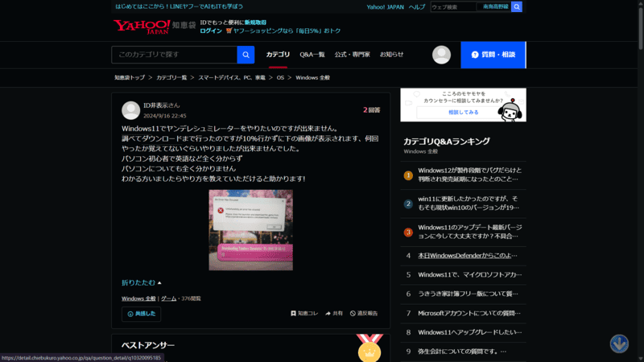Click the blue category search magnifier button
Screen dimensions: 644x362
click(246, 55)
